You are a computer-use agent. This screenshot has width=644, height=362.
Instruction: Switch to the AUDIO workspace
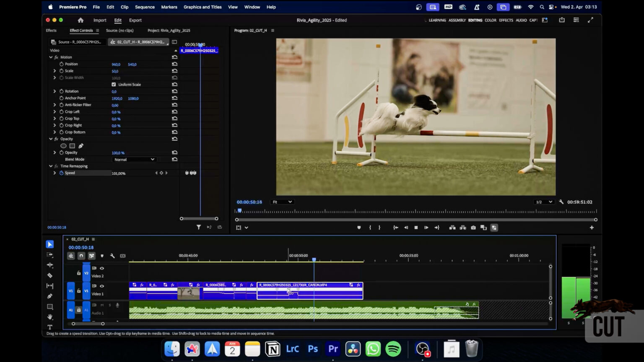pos(521,20)
